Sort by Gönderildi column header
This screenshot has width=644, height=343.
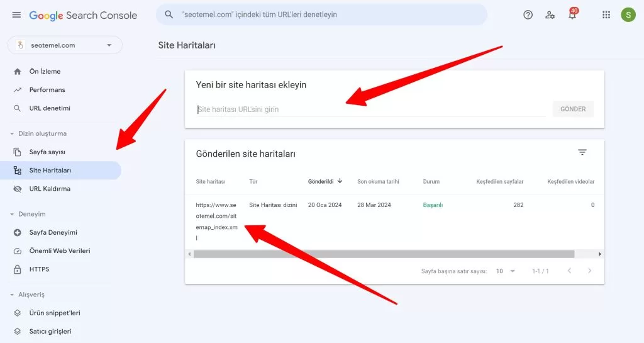pos(321,181)
